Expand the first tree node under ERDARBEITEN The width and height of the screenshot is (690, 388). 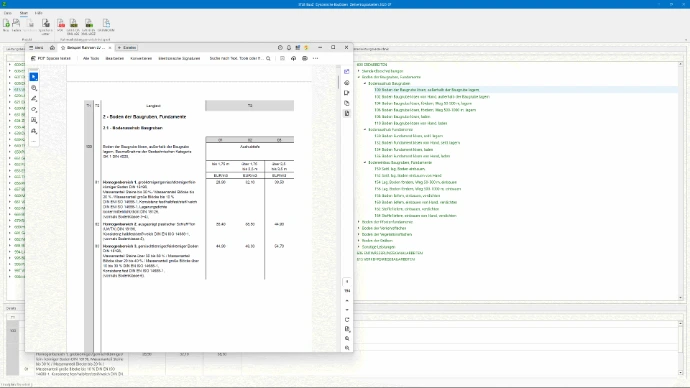[359, 71]
